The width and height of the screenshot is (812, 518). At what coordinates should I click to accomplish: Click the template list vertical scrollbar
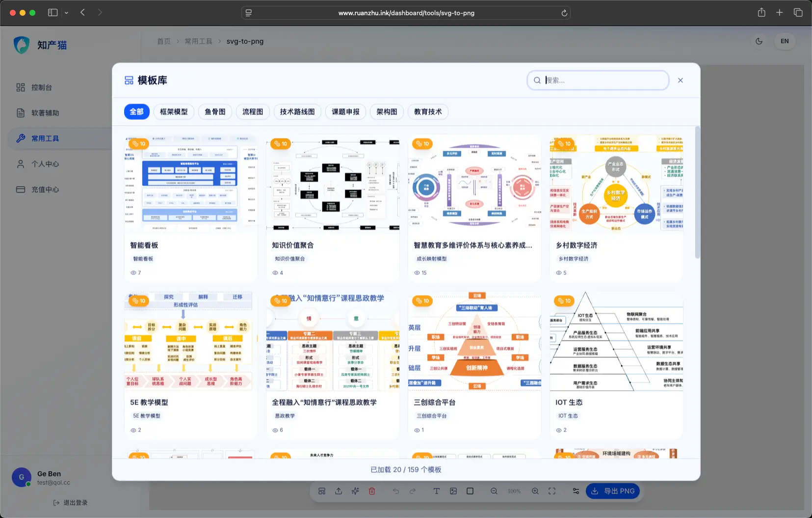point(697,191)
